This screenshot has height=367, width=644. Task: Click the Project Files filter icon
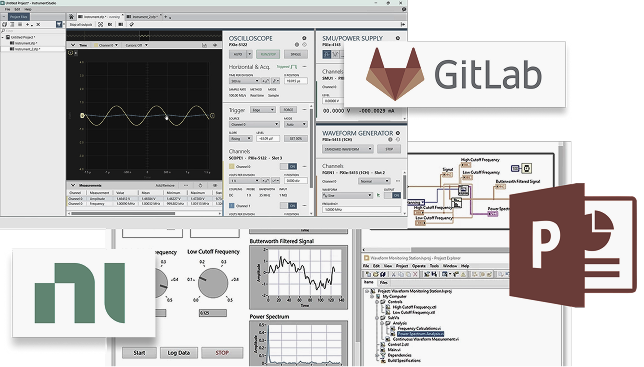tap(59, 25)
